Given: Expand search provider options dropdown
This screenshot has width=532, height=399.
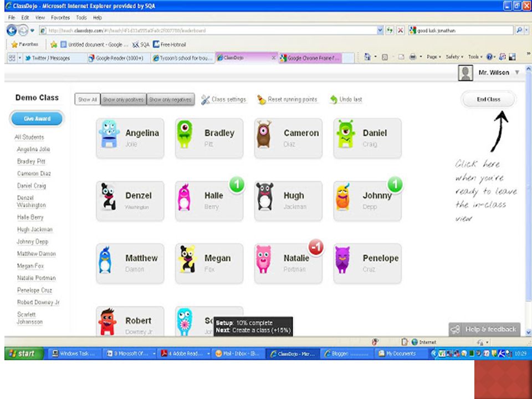Looking at the screenshot, I should tap(526, 30).
